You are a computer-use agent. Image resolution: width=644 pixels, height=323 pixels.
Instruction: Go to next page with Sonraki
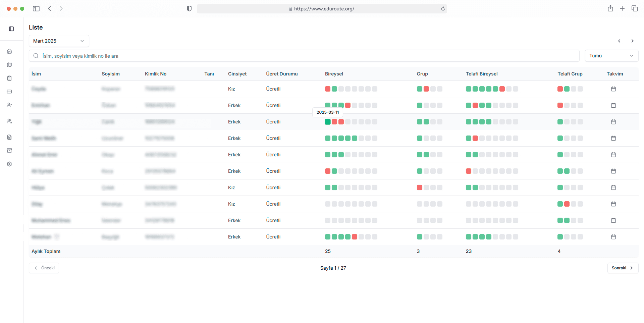[623, 268]
